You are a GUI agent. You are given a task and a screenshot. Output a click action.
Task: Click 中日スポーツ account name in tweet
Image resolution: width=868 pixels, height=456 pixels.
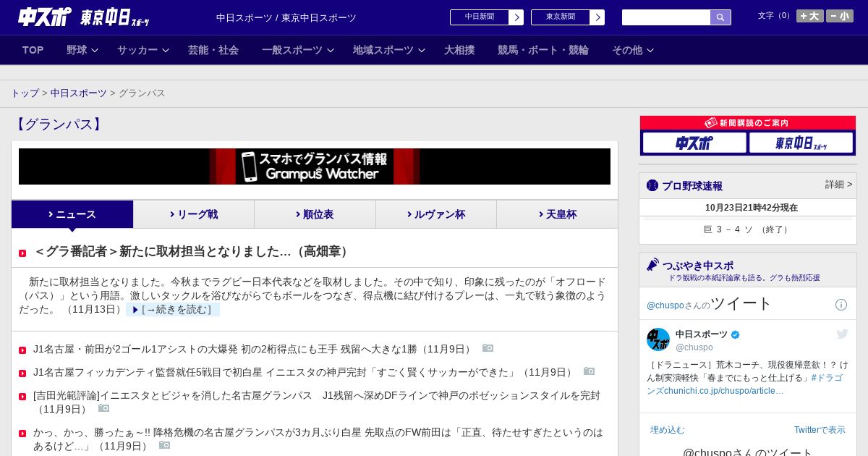(702, 334)
